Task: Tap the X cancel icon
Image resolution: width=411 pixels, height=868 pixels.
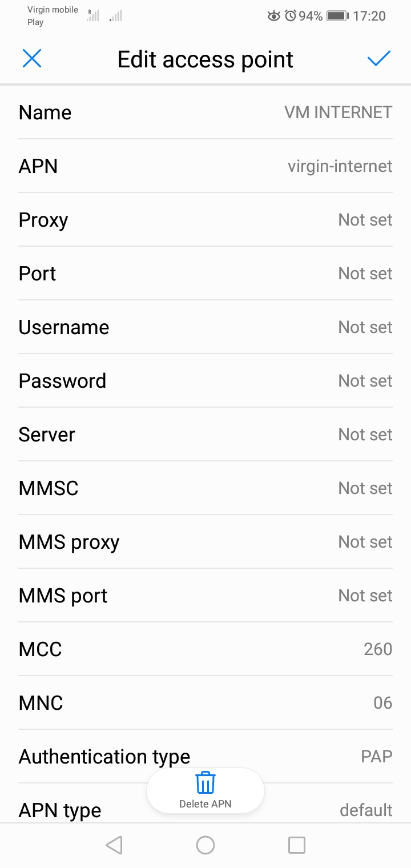Action: [32, 59]
